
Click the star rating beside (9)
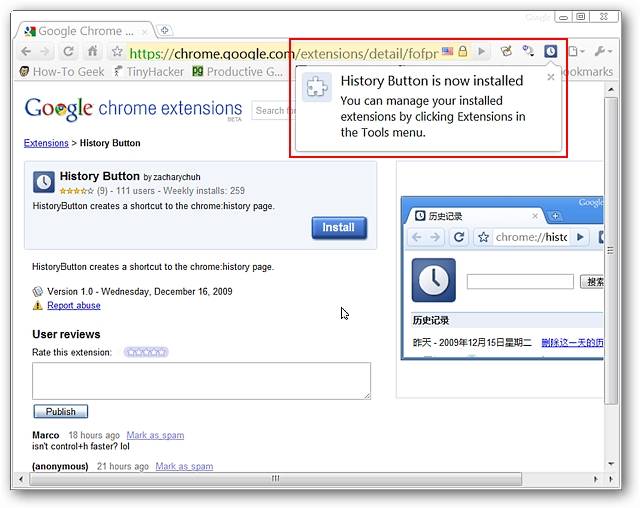click(x=76, y=191)
